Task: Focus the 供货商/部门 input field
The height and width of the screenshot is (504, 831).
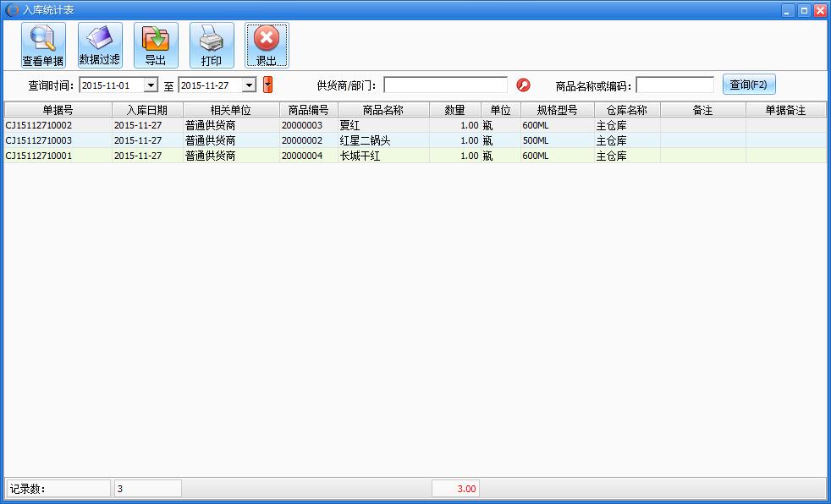Action: pyautogui.click(x=445, y=85)
